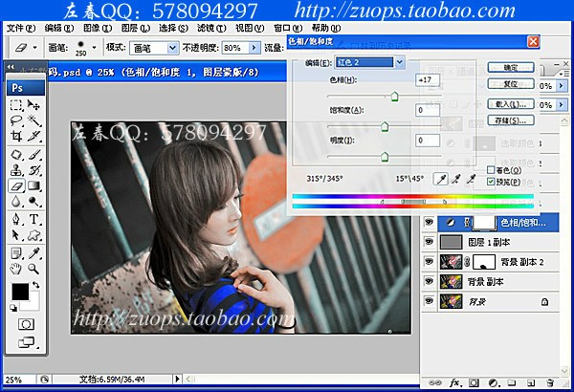Select the Clone Stamp tool
Screen dimensions: 574x392
(16, 170)
